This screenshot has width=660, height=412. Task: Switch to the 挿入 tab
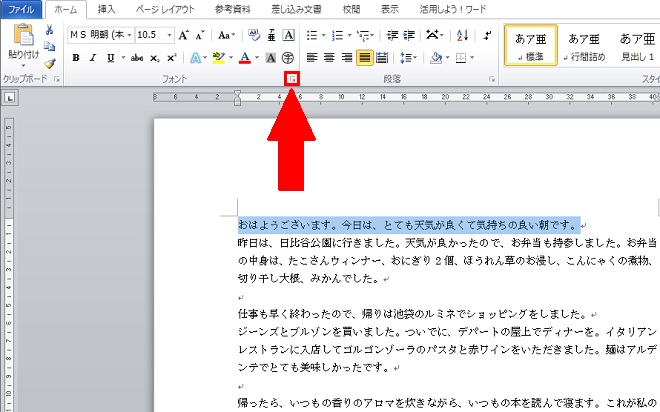(106, 9)
